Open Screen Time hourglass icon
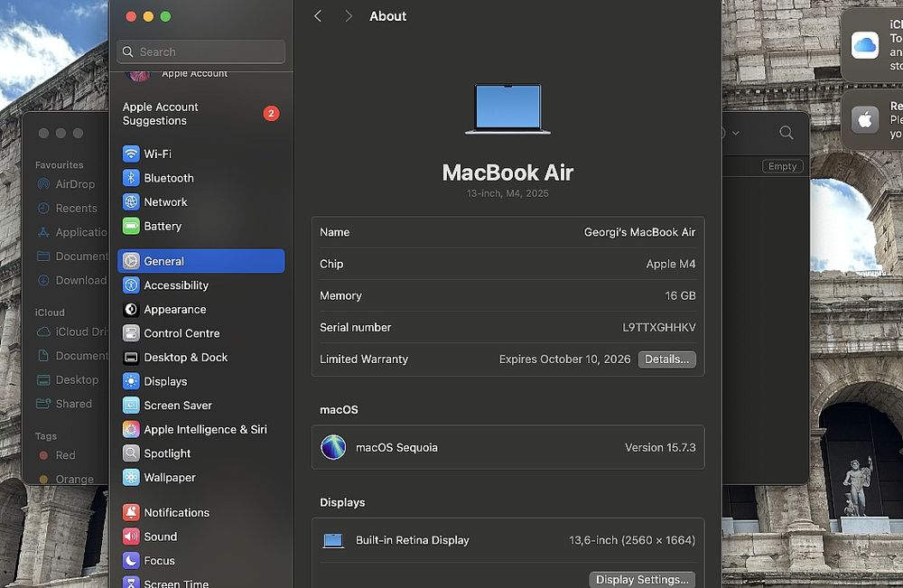The width and height of the screenshot is (903, 588). (131, 583)
